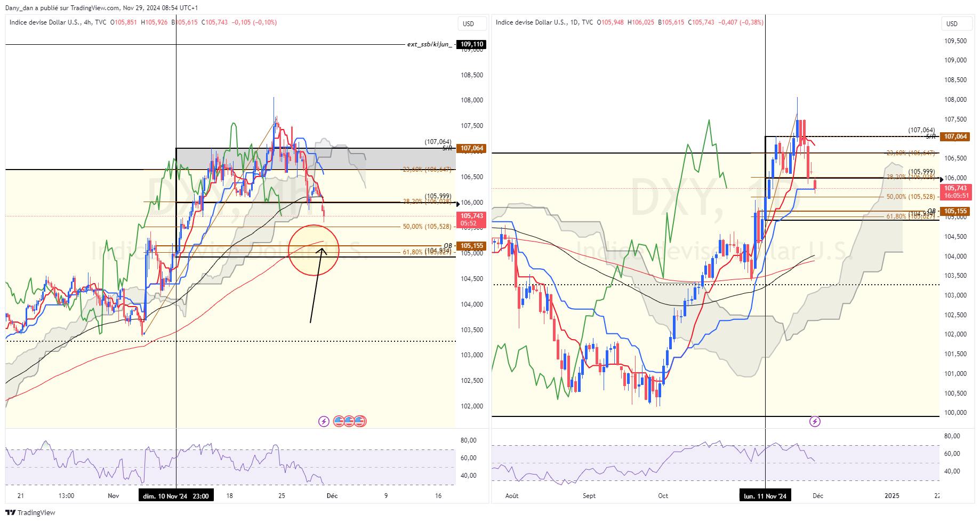
Task: Click the 109,500 value on the 1D price scale
Action: pyautogui.click(x=955, y=41)
